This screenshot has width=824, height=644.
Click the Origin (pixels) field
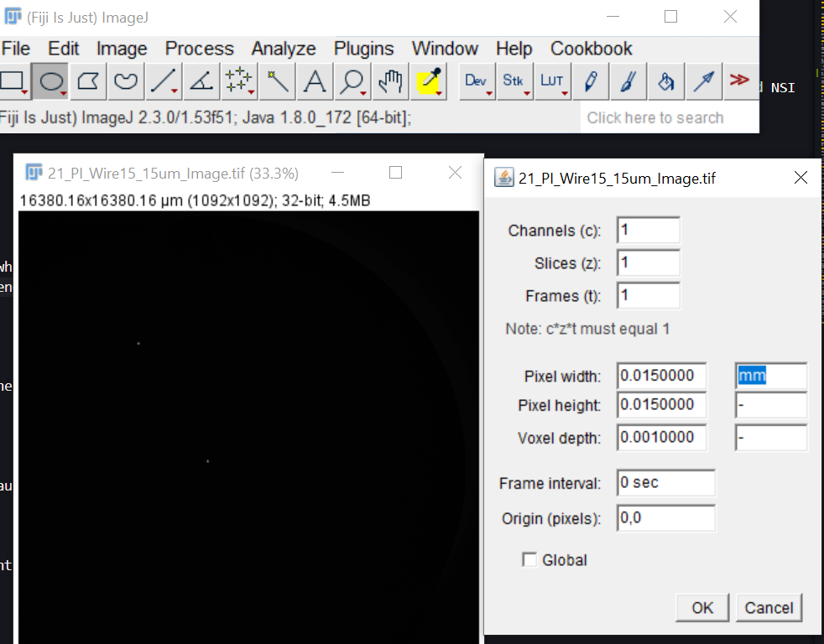point(665,518)
